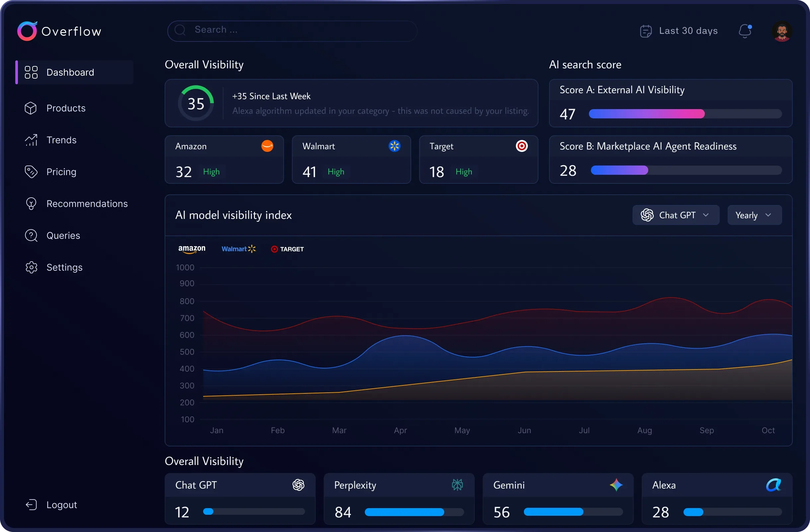
Task: Open the Dashboard menu item
Action: [74, 72]
